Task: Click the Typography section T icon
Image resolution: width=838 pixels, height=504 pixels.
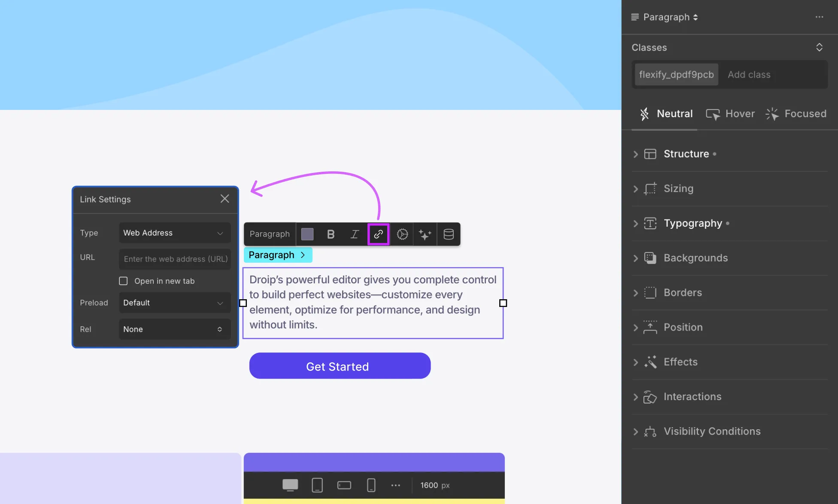Action: pyautogui.click(x=650, y=223)
